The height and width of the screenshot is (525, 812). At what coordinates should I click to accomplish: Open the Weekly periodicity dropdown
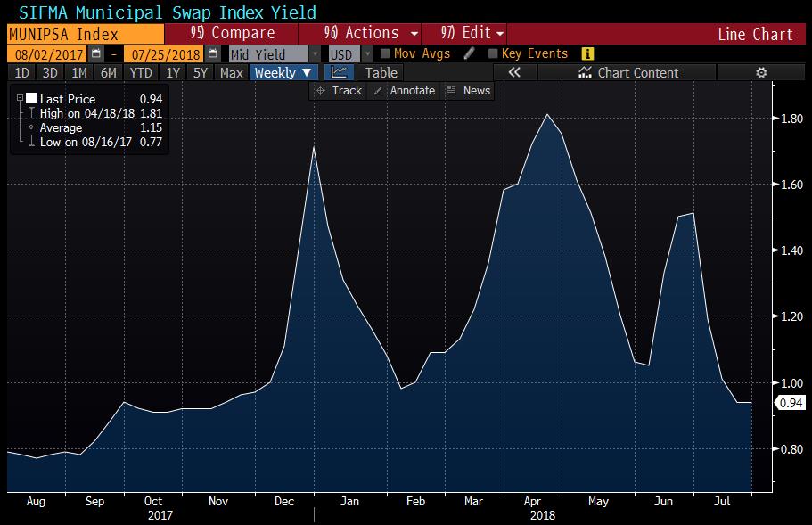(x=284, y=73)
